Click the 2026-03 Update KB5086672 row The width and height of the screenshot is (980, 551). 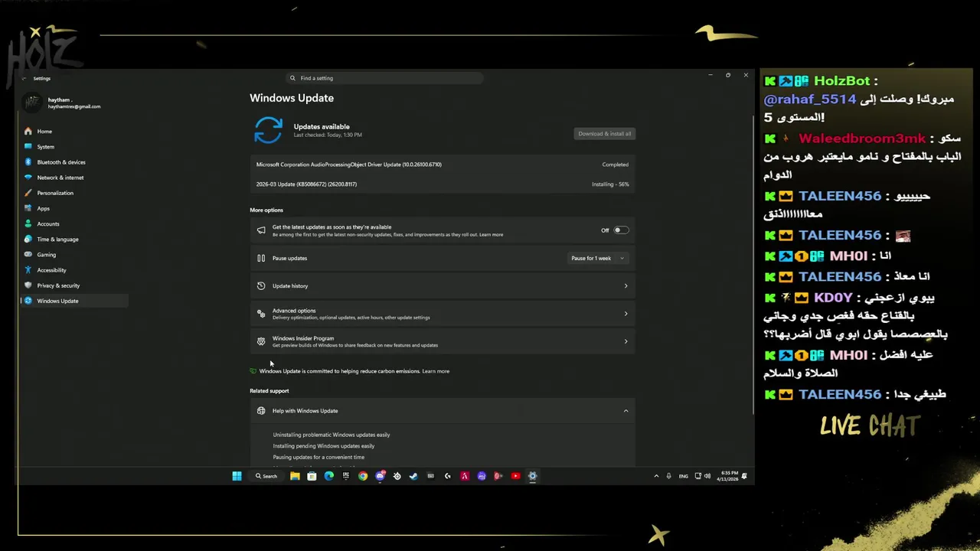coord(443,184)
